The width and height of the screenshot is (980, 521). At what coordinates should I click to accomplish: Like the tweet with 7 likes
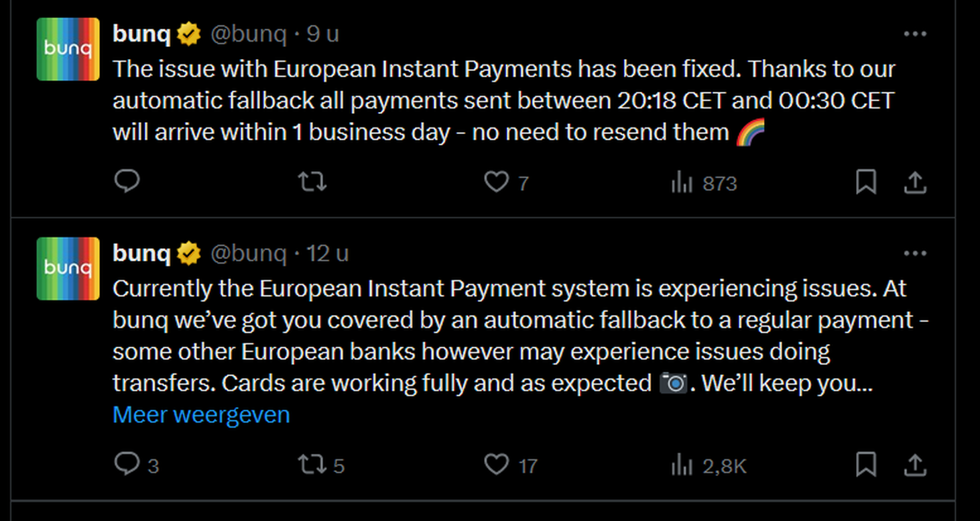[x=506, y=182]
